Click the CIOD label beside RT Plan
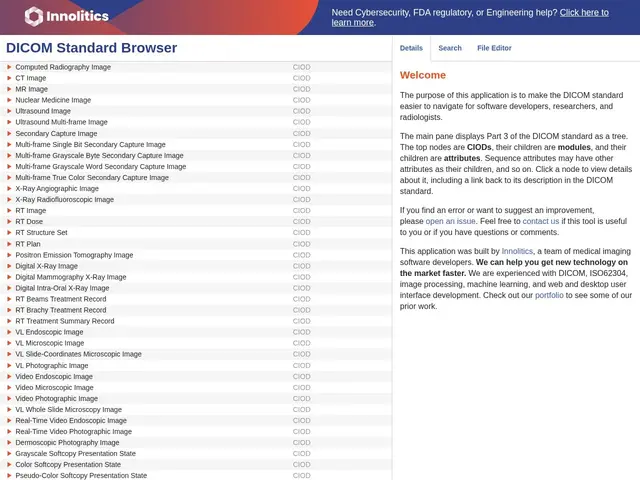640x480 pixels. (x=302, y=244)
